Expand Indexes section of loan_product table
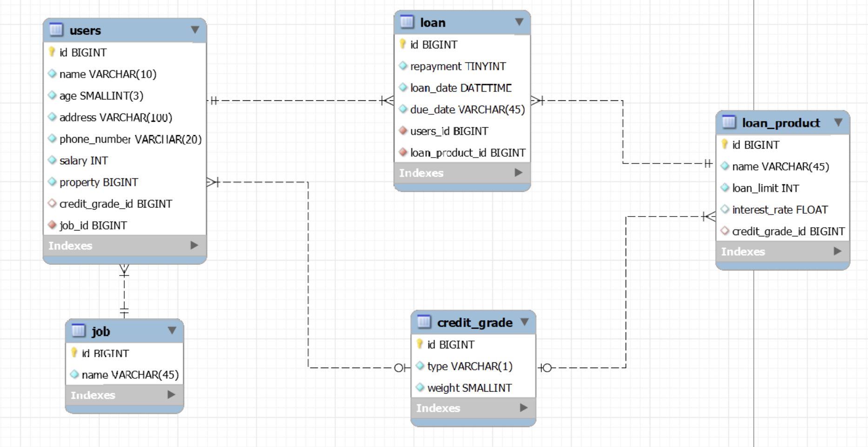 point(837,251)
